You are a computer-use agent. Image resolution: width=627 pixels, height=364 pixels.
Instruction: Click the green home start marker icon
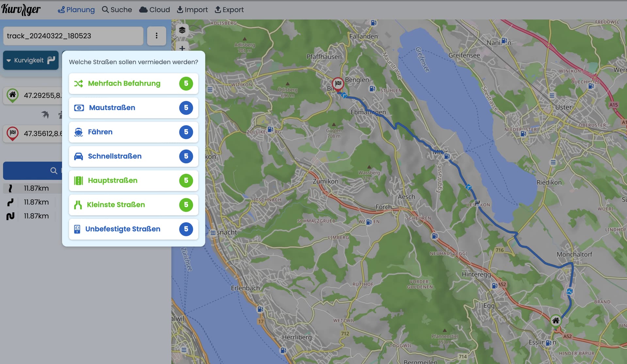point(12,96)
